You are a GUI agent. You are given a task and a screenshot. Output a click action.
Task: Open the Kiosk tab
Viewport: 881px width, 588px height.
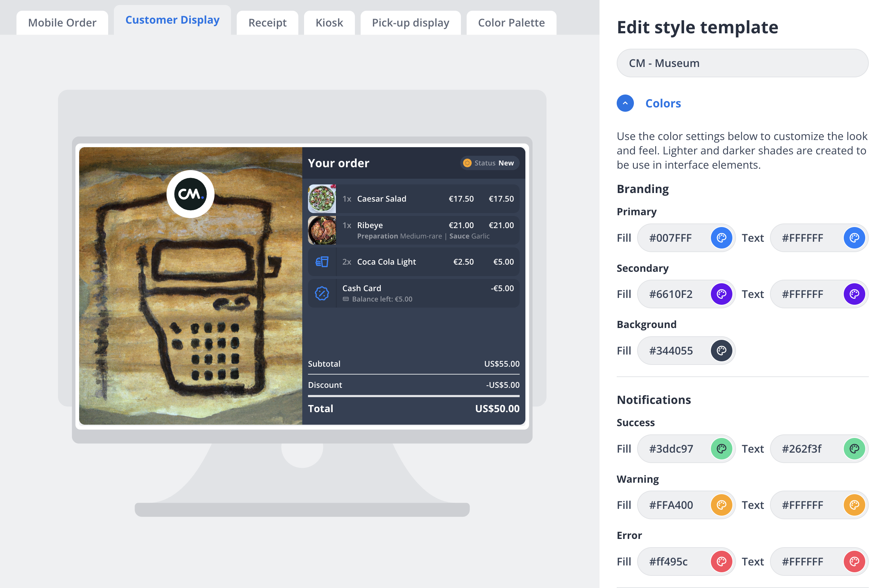point(329,23)
